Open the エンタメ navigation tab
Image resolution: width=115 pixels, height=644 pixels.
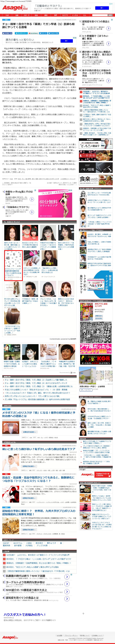[x=75, y=15]
